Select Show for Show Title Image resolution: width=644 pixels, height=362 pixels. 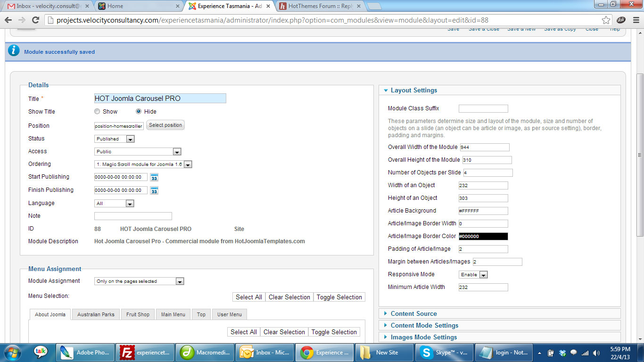click(97, 112)
